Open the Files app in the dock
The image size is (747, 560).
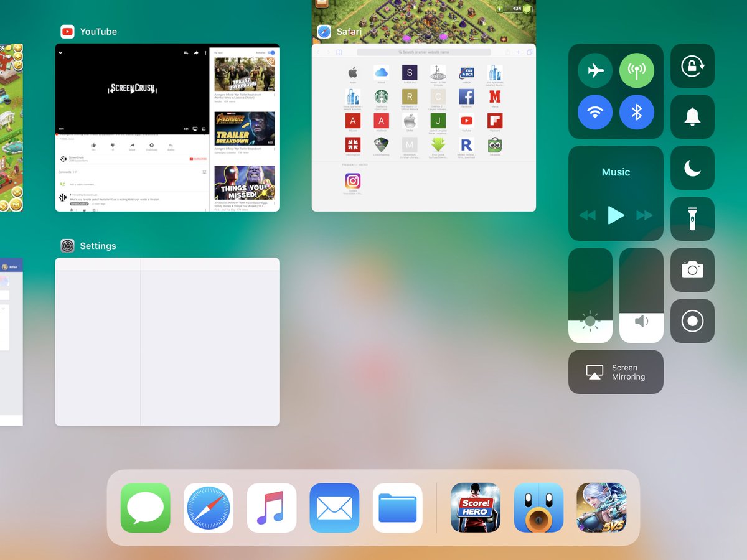click(x=398, y=508)
